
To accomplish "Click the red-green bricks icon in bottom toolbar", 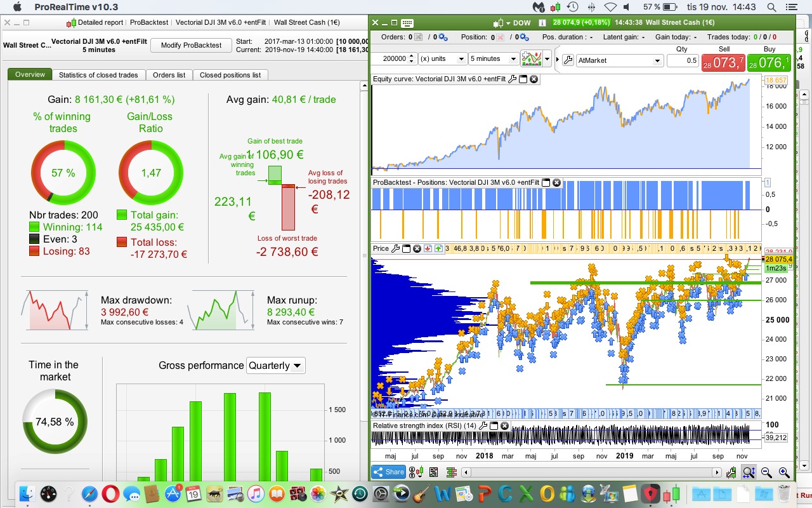I will [x=452, y=472].
